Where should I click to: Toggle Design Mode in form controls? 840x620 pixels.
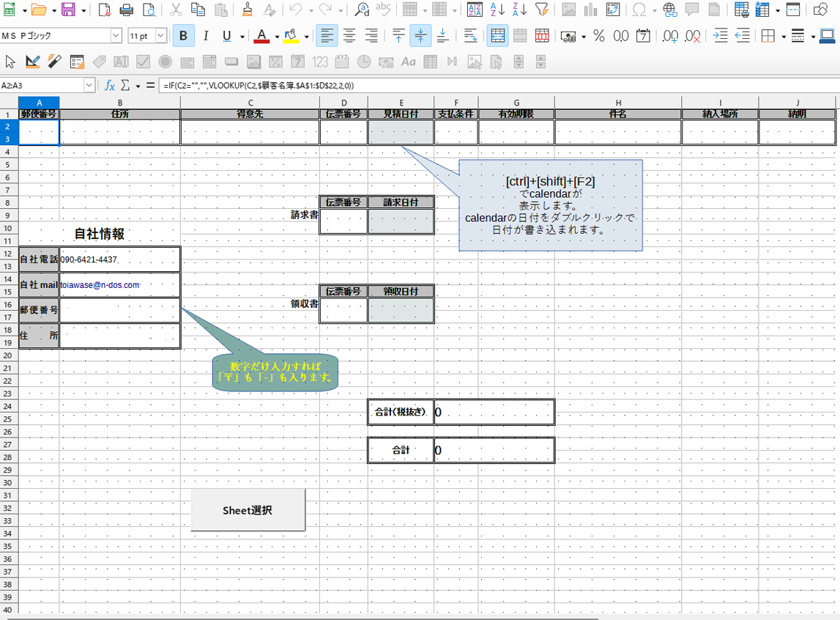(32, 62)
